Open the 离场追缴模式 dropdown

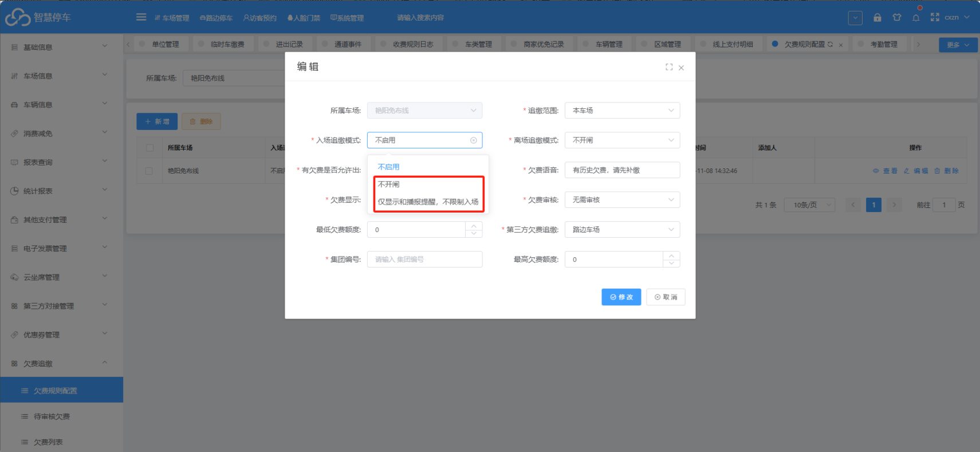tap(622, 140)
